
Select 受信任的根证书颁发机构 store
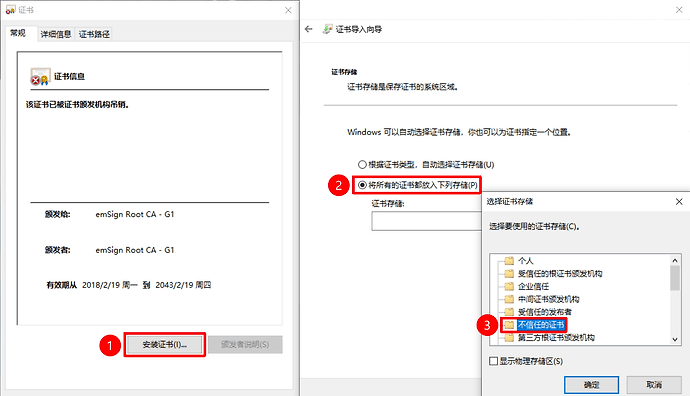click(560, 273)
